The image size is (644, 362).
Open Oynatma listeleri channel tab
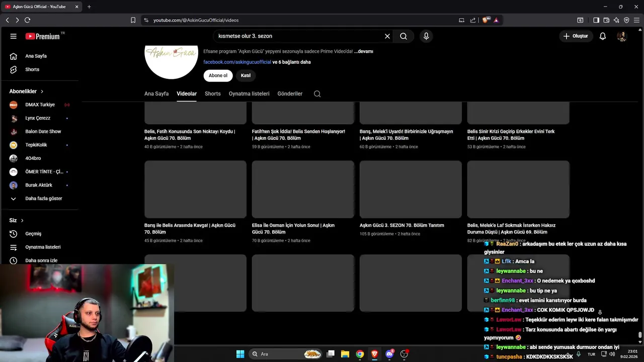pyautogui.click(x=249, y=94)
